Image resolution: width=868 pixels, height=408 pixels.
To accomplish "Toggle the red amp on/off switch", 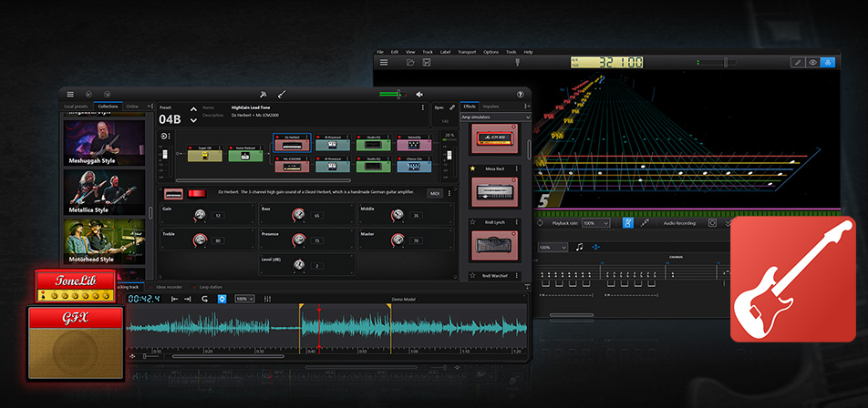I will coord(196,193).
